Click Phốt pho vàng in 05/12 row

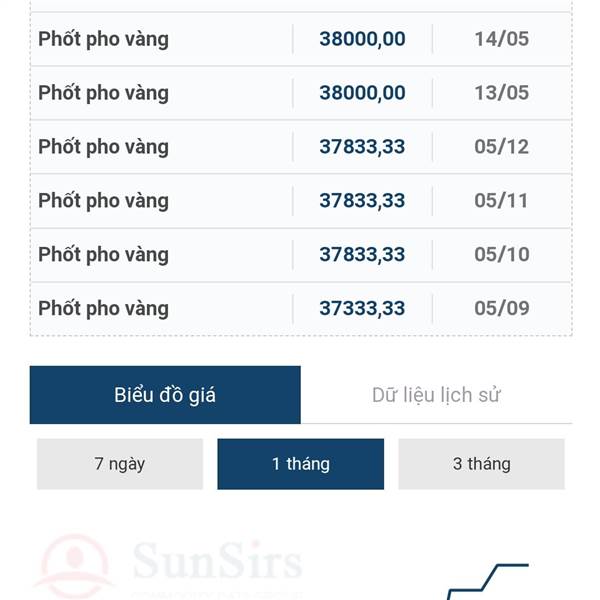coord(103,147)
